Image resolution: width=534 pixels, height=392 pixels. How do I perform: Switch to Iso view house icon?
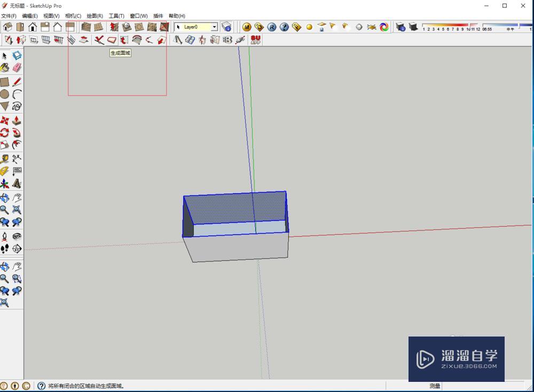tap(7, 27)
